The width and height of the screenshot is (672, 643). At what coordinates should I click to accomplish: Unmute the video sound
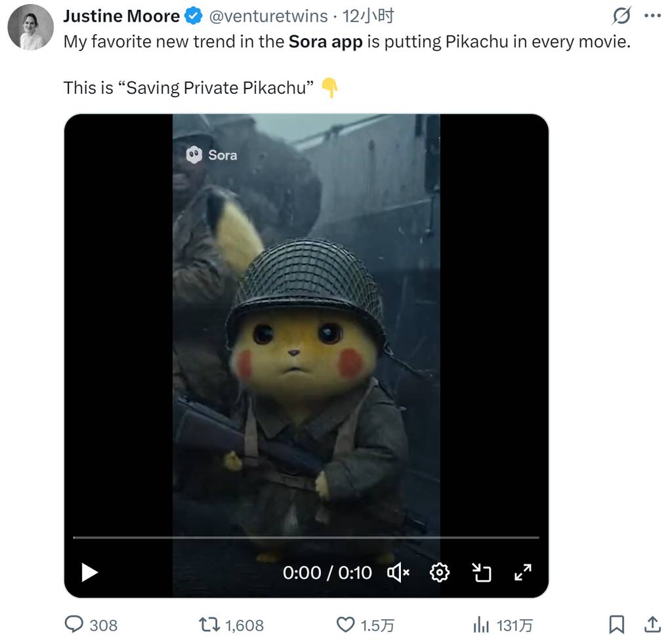tap(398, 573)
